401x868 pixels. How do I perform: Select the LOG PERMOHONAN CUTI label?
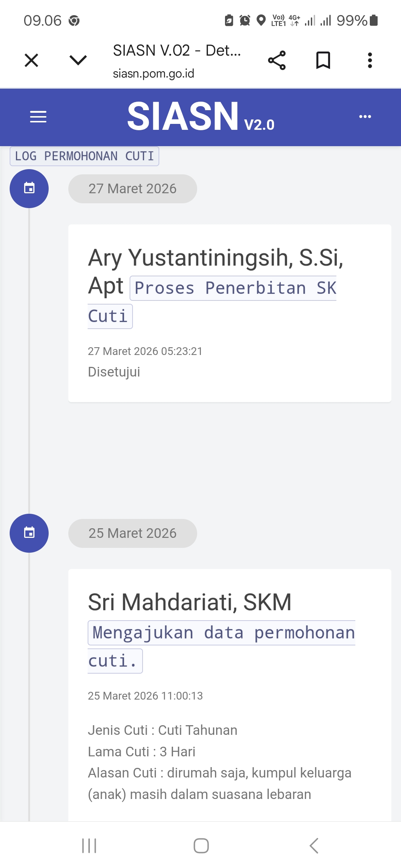tap(84, 156)
